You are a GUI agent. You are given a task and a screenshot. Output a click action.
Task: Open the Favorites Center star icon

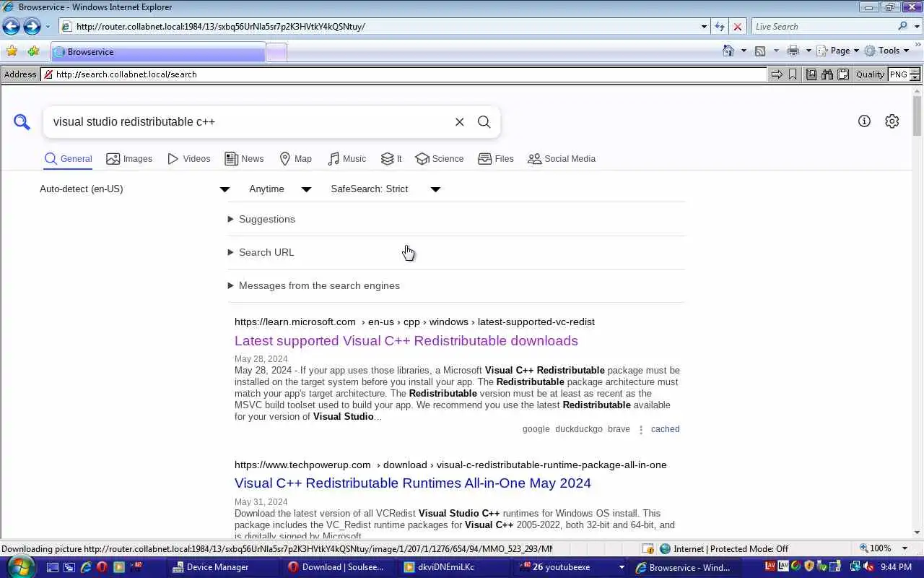(x=12, y=51)
